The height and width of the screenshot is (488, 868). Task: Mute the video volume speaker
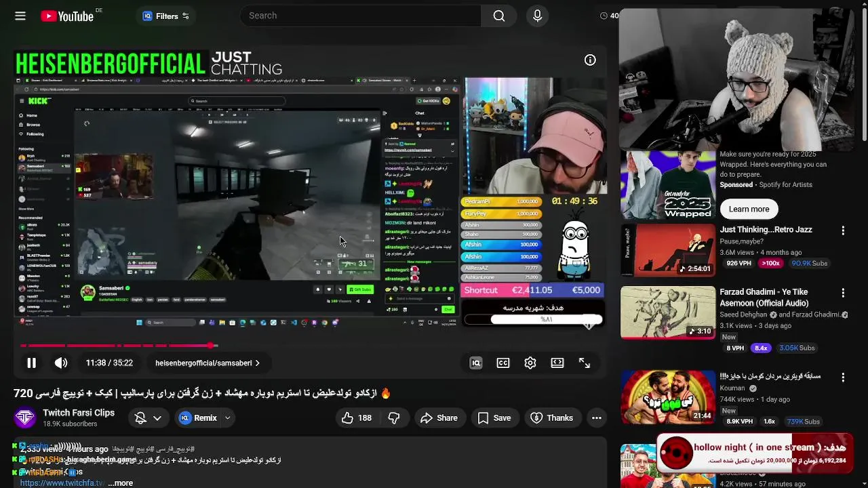click(x=61, y=363)
